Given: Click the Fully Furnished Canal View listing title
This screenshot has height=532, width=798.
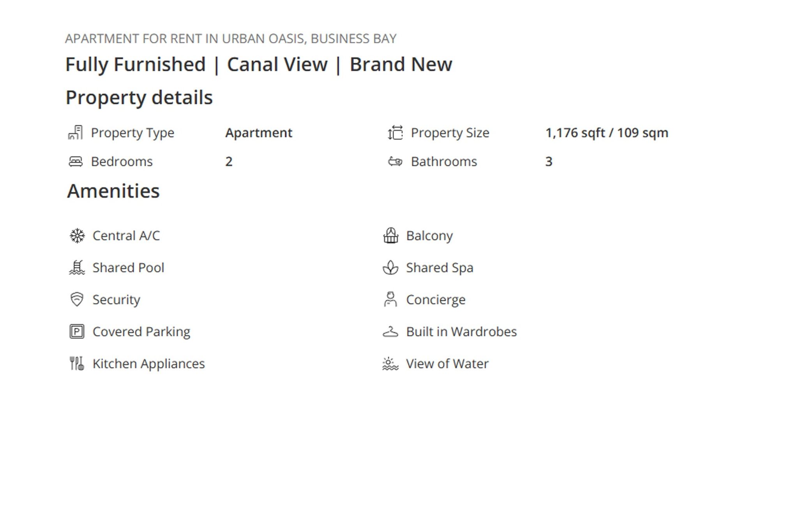Looking at the screenshot, I should pos(259,64).
